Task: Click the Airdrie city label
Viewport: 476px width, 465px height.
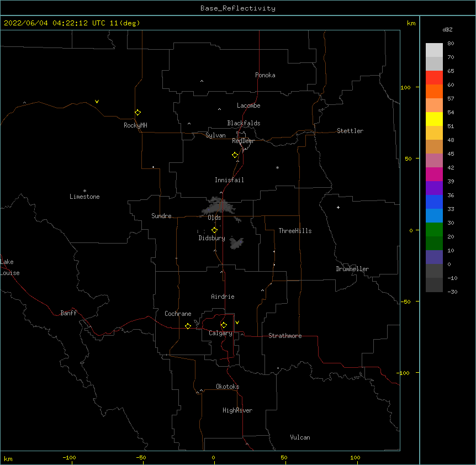Action: pos(223,297)
